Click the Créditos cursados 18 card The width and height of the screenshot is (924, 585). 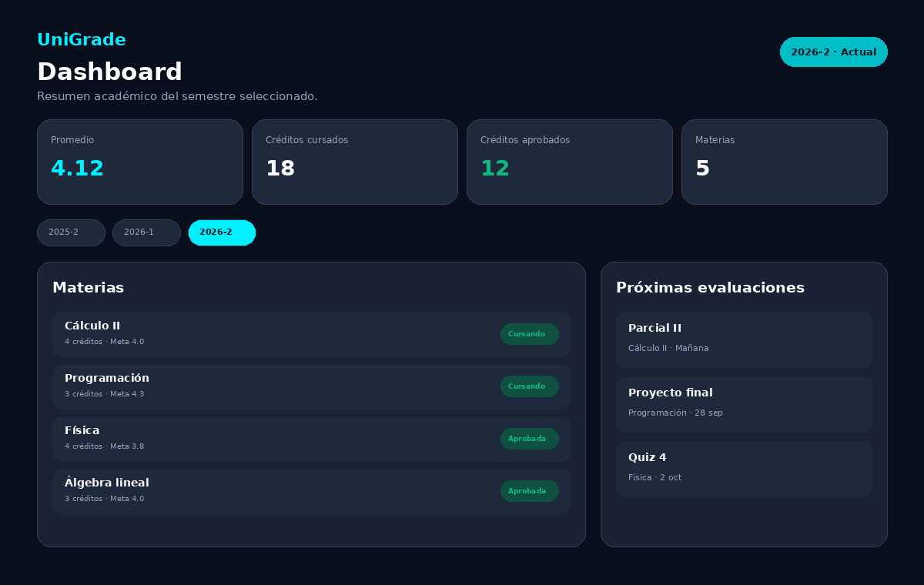(x=355, y=162)
